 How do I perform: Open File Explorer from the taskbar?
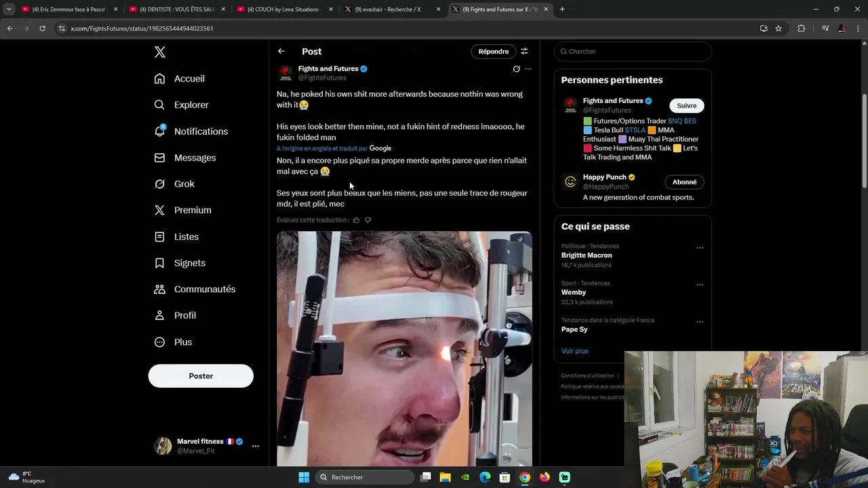pyautogui.click(x=446, y=477)
